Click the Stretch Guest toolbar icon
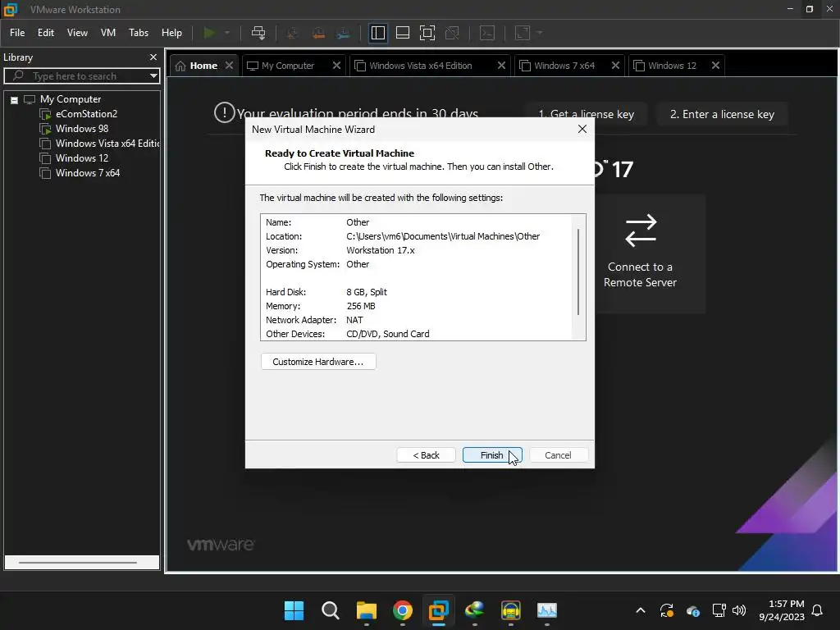840x630 pixels. click(523, 33)
